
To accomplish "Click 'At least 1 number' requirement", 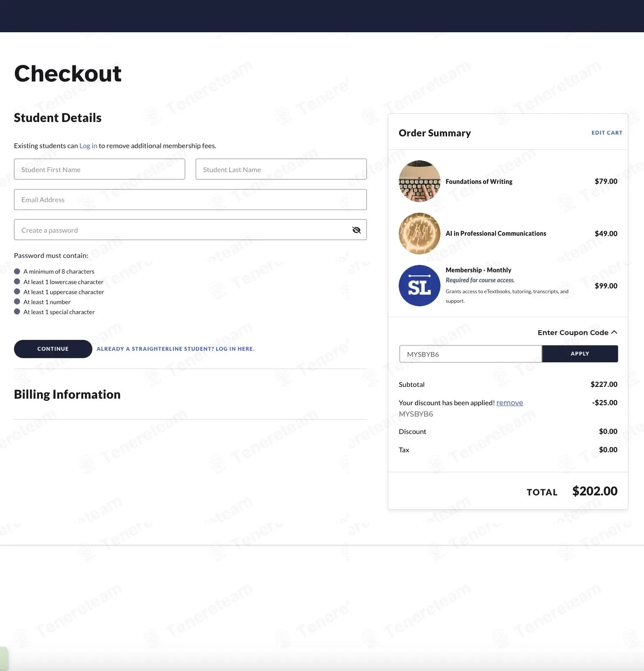I will point(47,302).
